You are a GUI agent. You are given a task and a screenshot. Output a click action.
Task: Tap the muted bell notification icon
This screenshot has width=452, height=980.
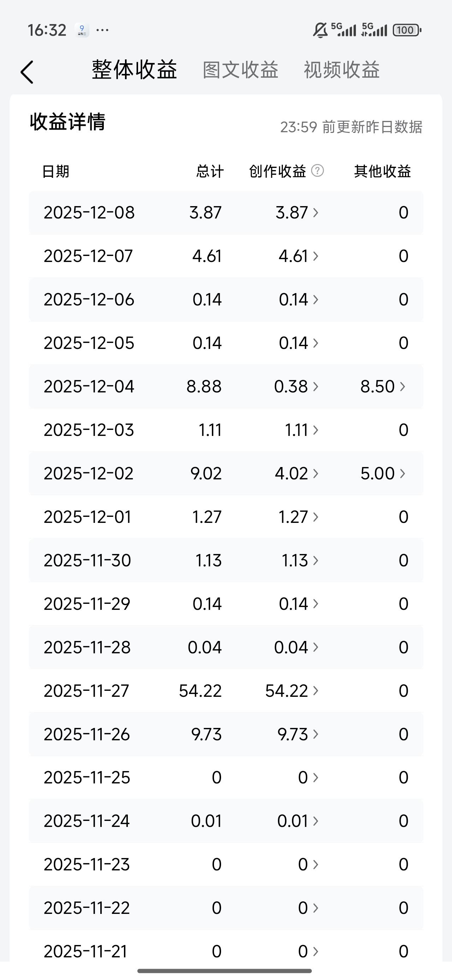[320, 30]
